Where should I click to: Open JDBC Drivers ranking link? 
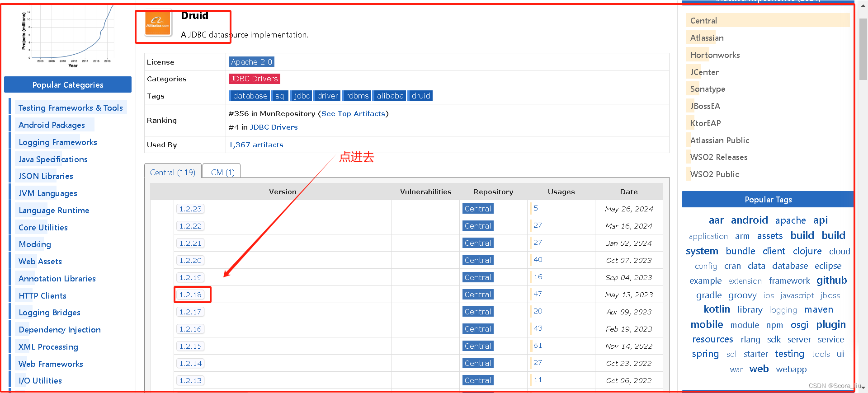pos(274,127)
